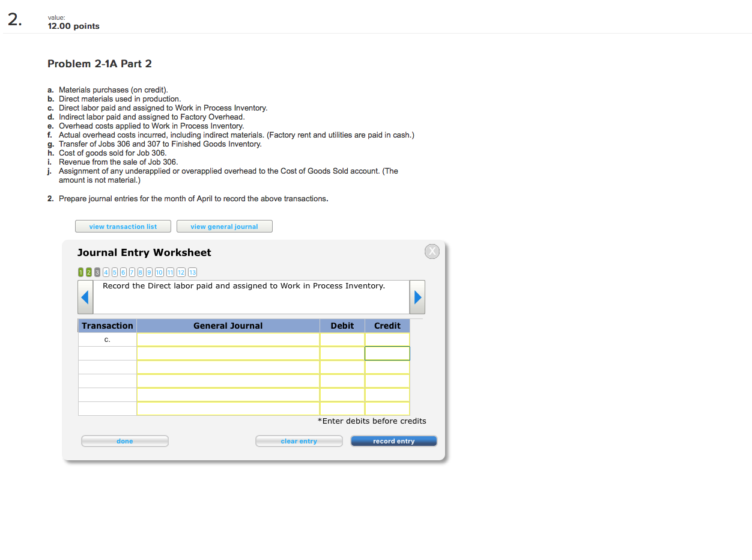Open the view transaction list
752x560 pixels.
pos(123,226)
